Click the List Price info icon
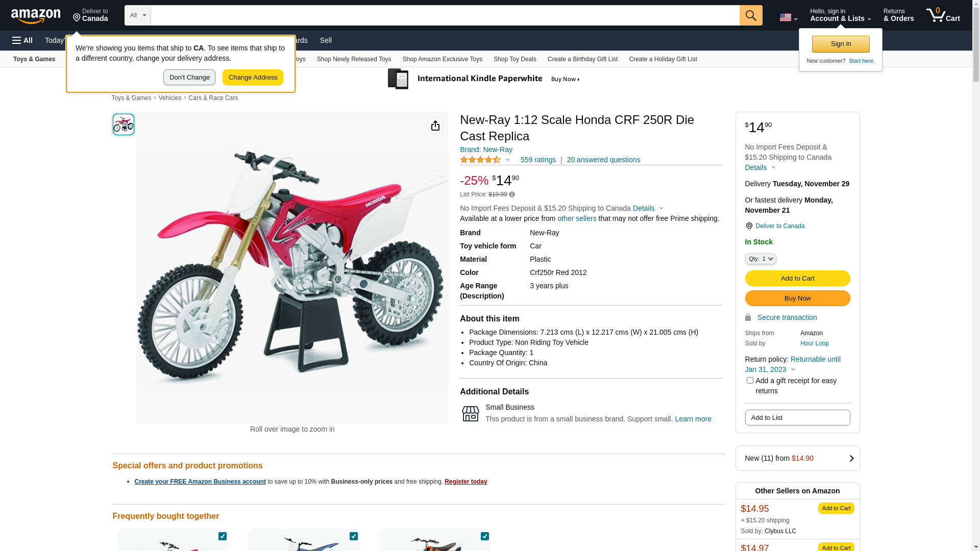This screenshot has height=551, width=980. pyautogui.click(x=512, y=194)
